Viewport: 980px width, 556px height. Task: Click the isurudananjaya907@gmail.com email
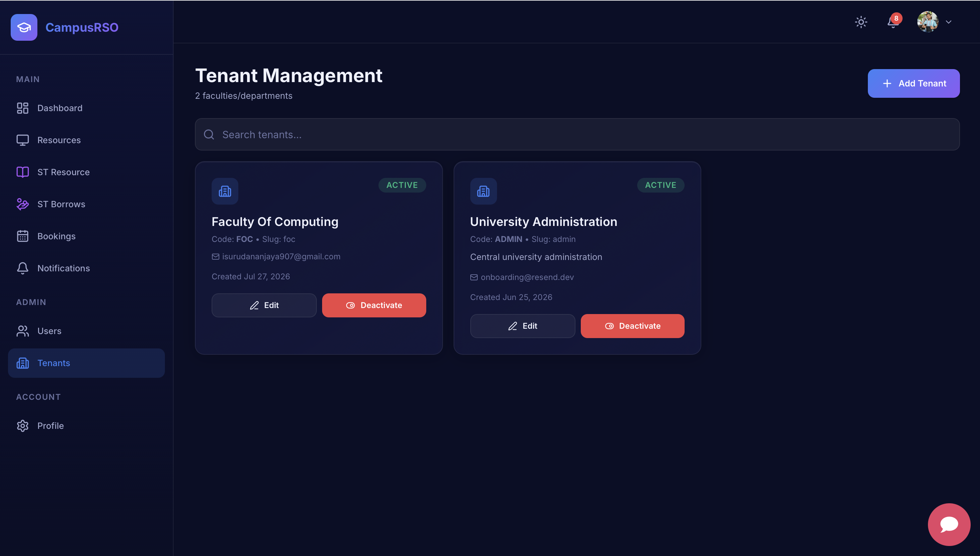[x=281, y=257]
